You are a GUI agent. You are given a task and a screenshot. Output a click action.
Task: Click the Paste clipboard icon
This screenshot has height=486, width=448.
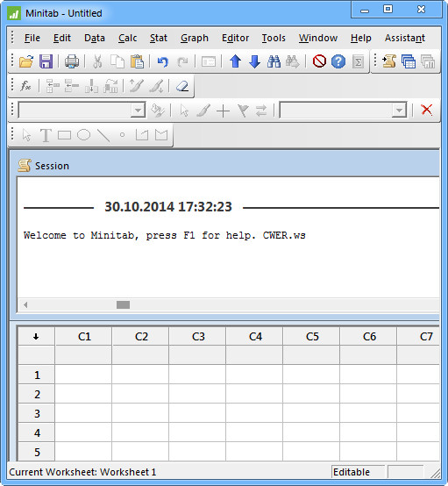pyautogui.click(x=137, y=61)
